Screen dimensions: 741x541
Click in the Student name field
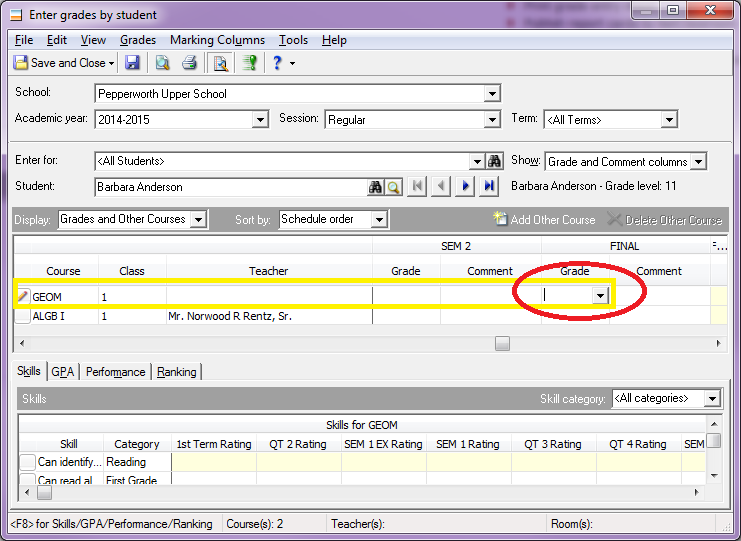(x=231, y=187)
